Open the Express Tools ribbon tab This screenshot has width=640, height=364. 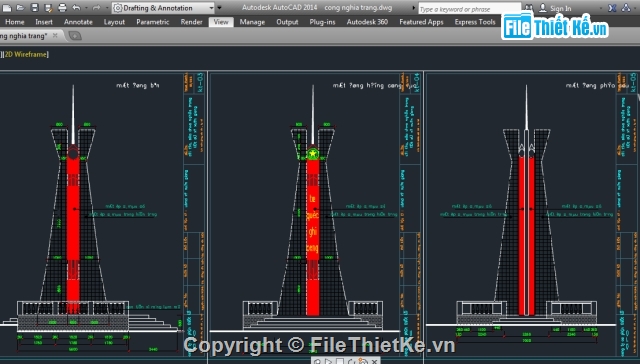coord(475,22)
